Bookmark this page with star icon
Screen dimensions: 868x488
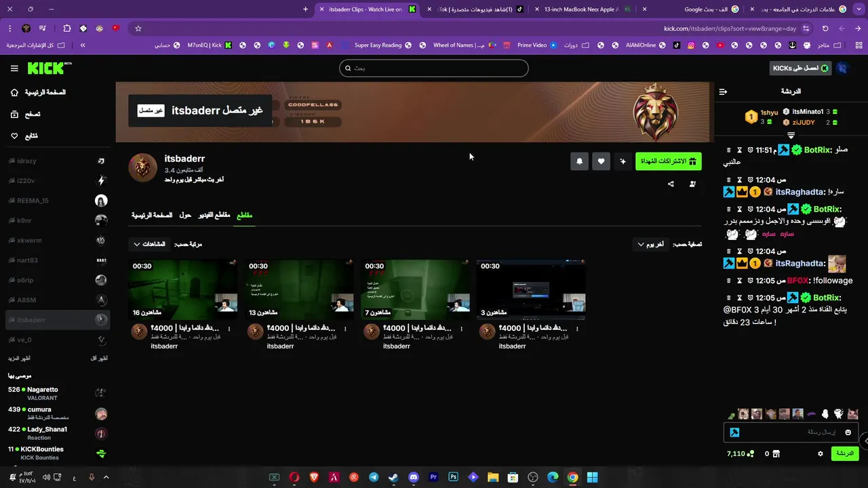click(138, 28)
